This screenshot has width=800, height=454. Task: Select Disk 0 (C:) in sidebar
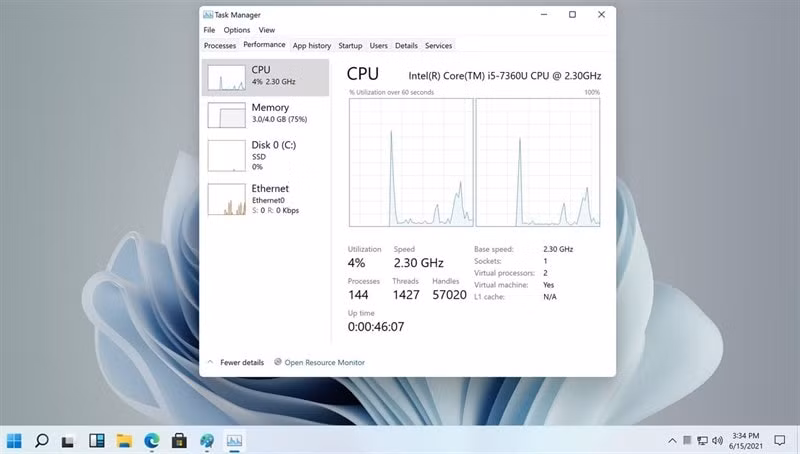pyautogui.click(x=265, y=155)
